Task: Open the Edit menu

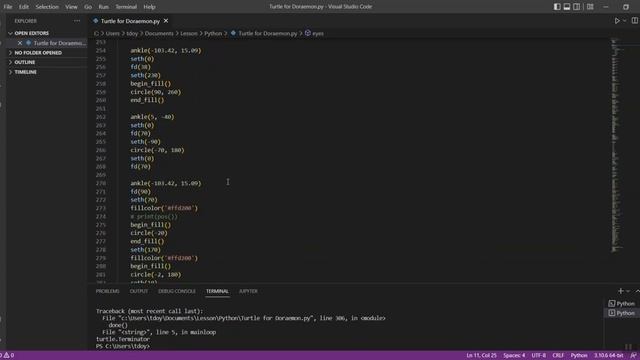Action: pyautogui.click(x=24, y=7)
